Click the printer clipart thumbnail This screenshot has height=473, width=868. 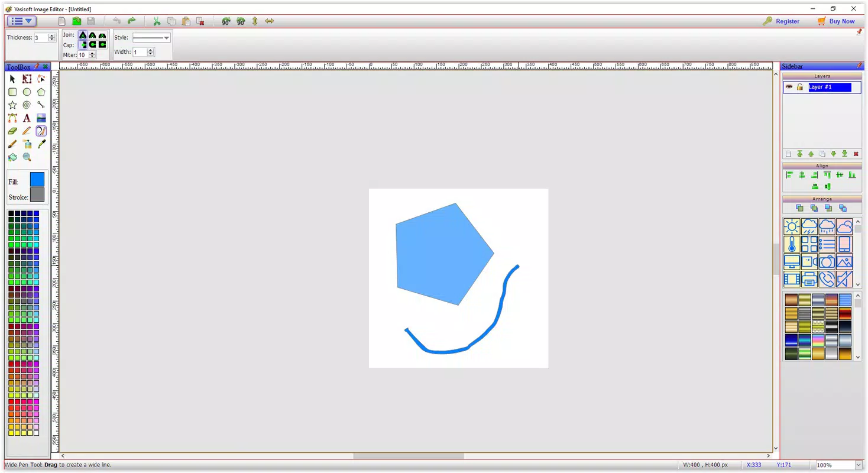[x=809, y=279]
